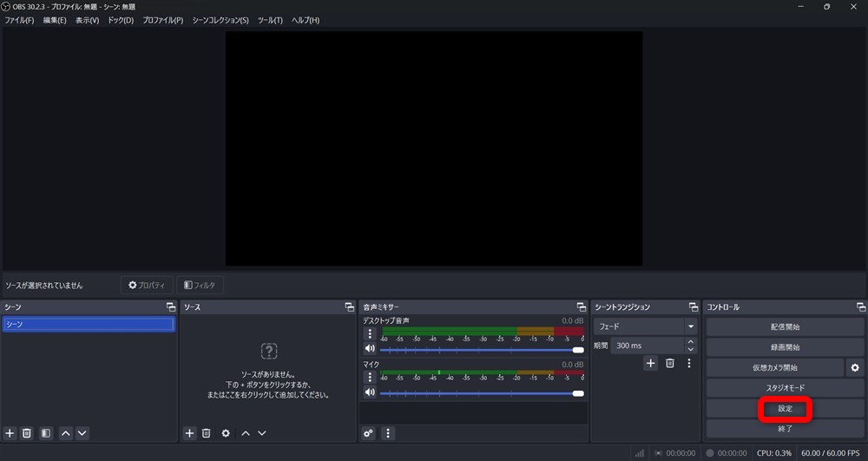Open デスクトップ音声 three-dot options
The height and width of the screenshot is (461, 868).
coord(370,333)
